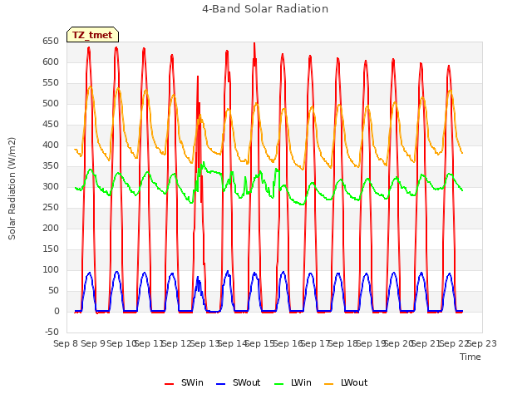Click the TZ_tmet annotation label

tap(92, 35)
